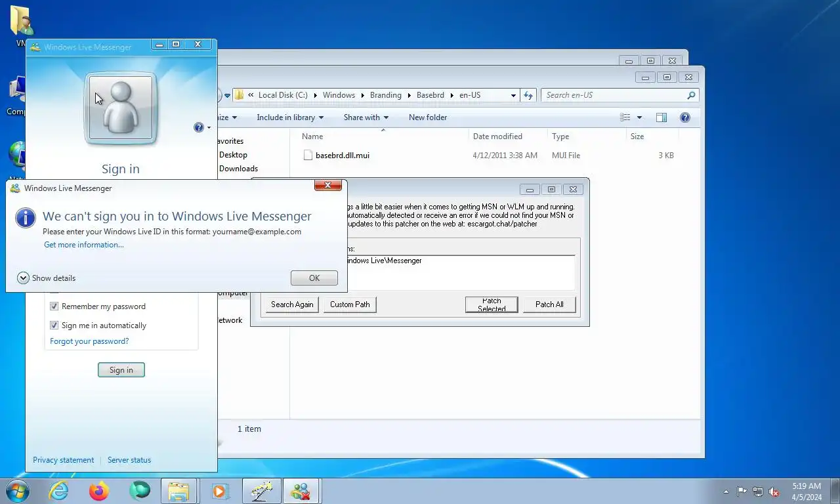This screenshot has height=504, width=840.
Task: Open Action Center flag tray icon
Action: pyautogui.click(x=742, y=492)
